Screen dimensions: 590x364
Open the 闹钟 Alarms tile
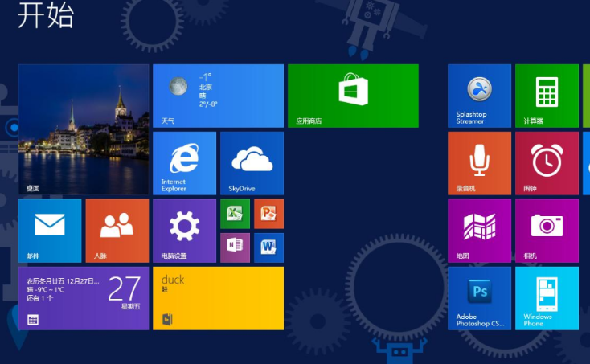point(547,163)
